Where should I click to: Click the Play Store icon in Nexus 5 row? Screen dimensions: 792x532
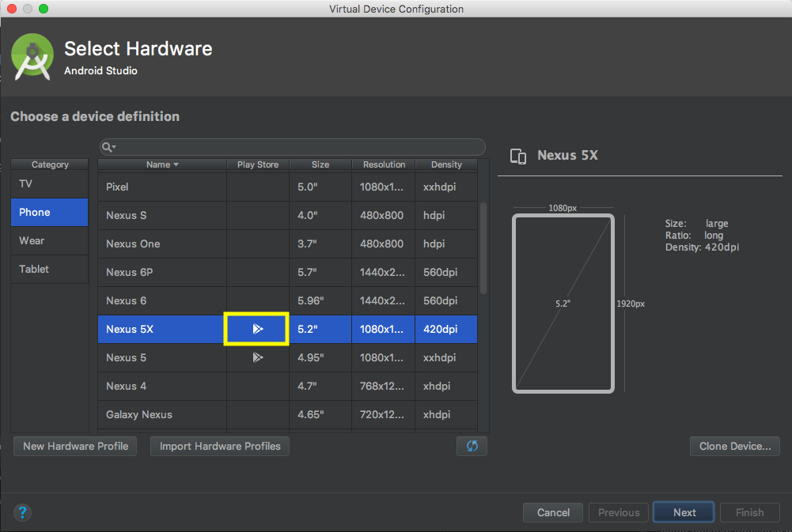256,357
